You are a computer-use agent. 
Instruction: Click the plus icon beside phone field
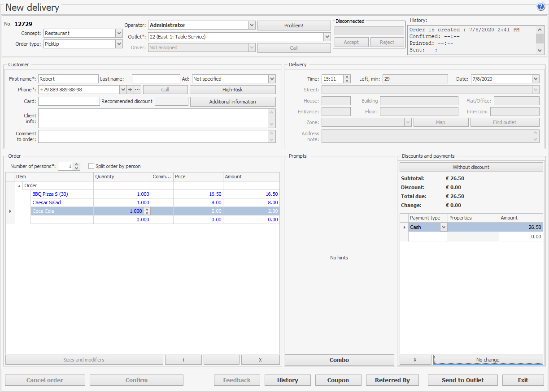click(x=130, y=90)
